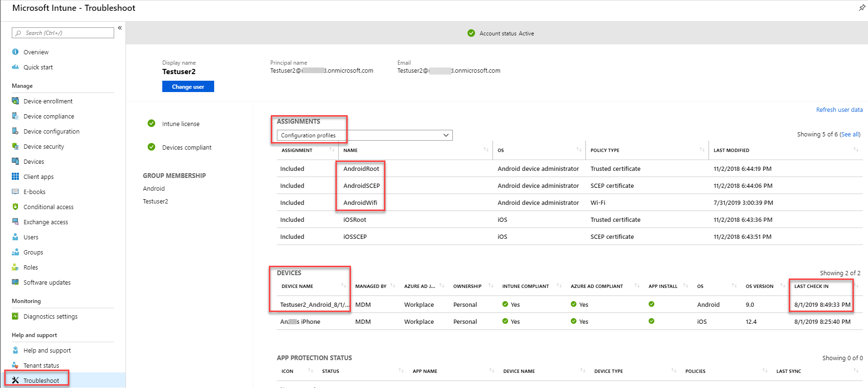Click the Refresh user data link

coord(839,110)
